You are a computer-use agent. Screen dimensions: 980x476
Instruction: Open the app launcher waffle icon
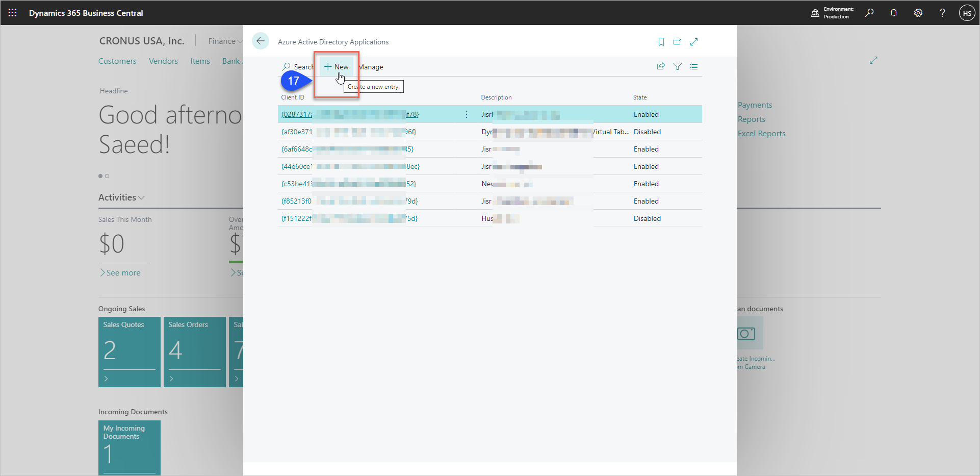click(13, 13)
